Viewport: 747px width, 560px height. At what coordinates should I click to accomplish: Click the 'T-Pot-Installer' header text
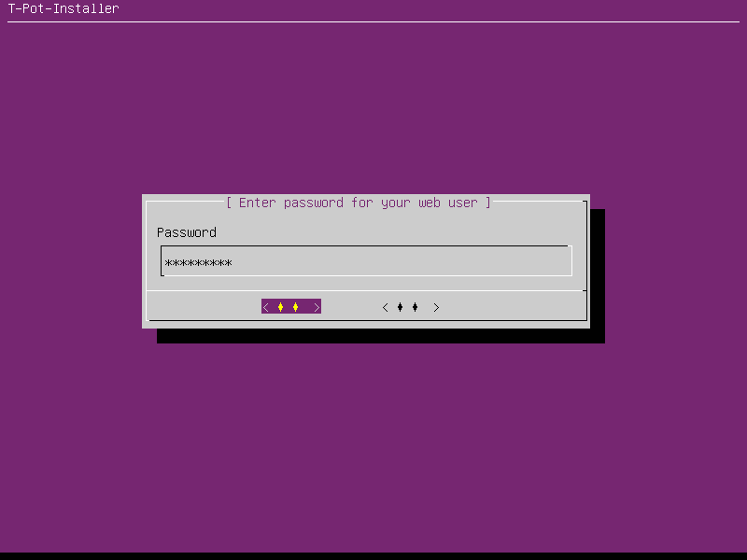[63, 8]
